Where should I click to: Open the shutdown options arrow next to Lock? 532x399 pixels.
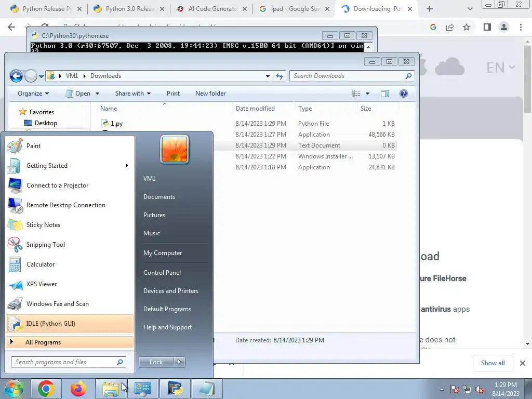tap(179, 362)
